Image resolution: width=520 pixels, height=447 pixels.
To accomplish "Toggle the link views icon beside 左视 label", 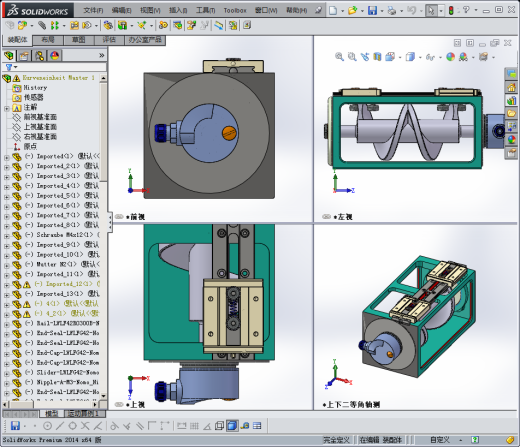I will (327, 217).
